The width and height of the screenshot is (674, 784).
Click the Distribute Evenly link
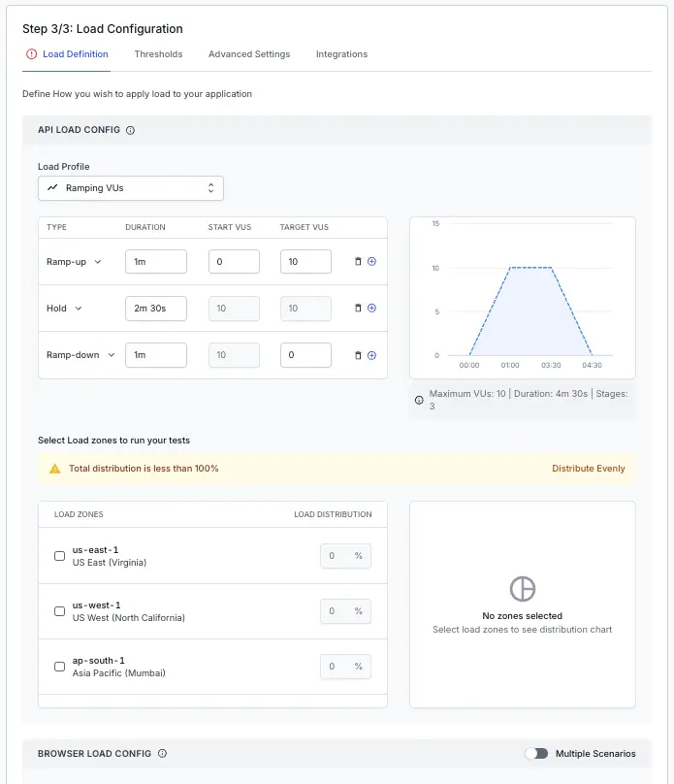589,469
